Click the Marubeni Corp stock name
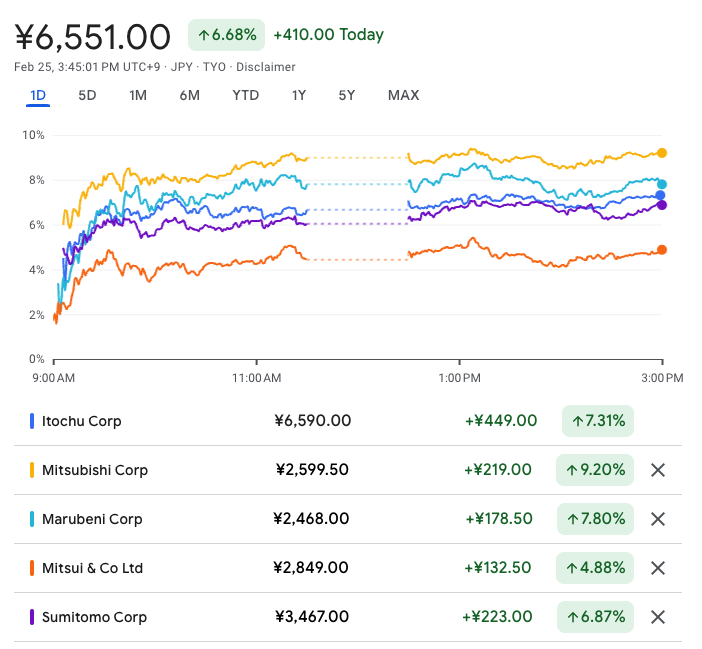Image resolution: width=702 pixels, height=649 pixels. point(92,519)
